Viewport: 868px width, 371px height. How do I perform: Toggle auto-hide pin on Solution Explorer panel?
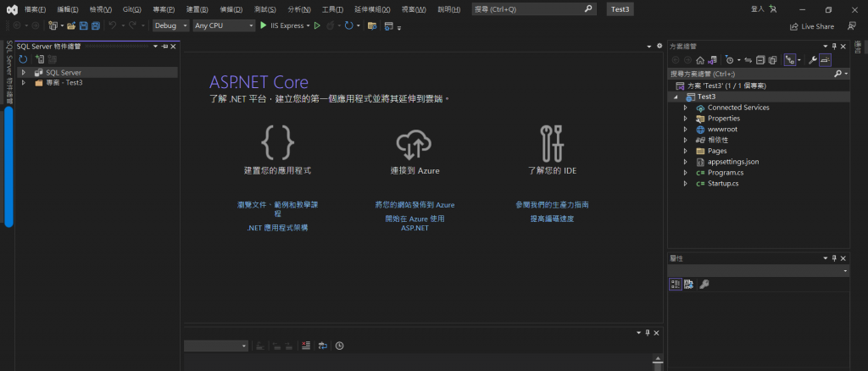point(834,47)
